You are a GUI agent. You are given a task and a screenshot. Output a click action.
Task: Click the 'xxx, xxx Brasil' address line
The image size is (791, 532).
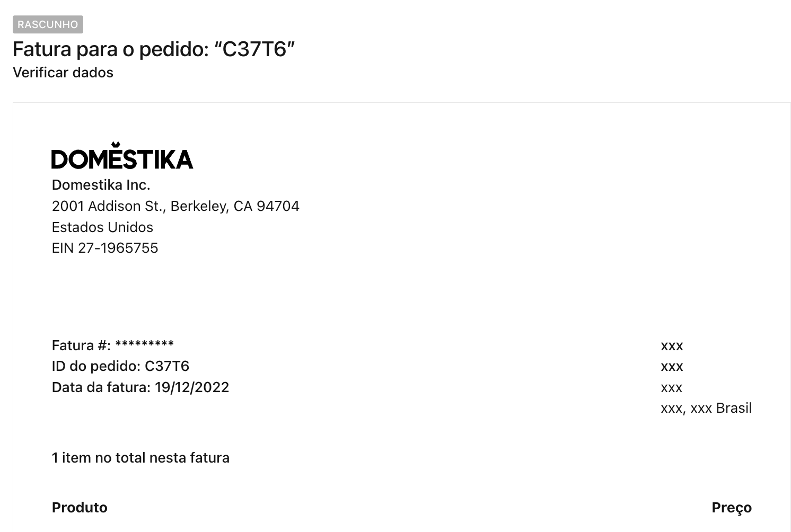(706, 409)
